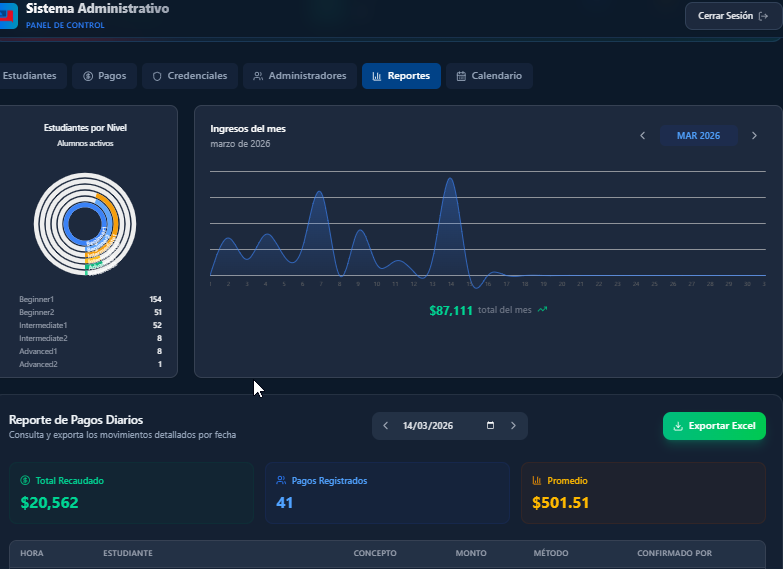Click the day 14 peak in income chart
This screenshot has width=783, height=569.
451,178
